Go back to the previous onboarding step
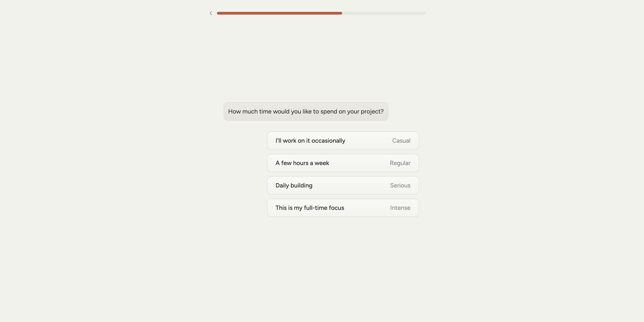 (x=211, y=13)
